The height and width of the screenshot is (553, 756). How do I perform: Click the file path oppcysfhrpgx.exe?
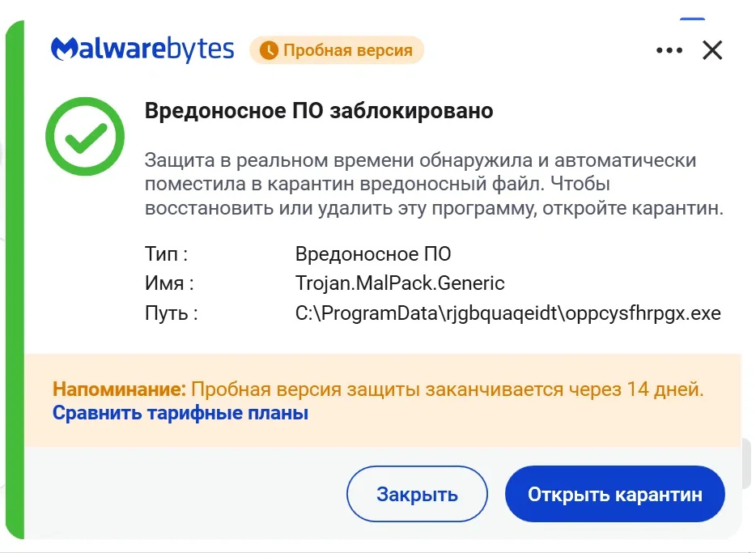click(x=508, y=313)
